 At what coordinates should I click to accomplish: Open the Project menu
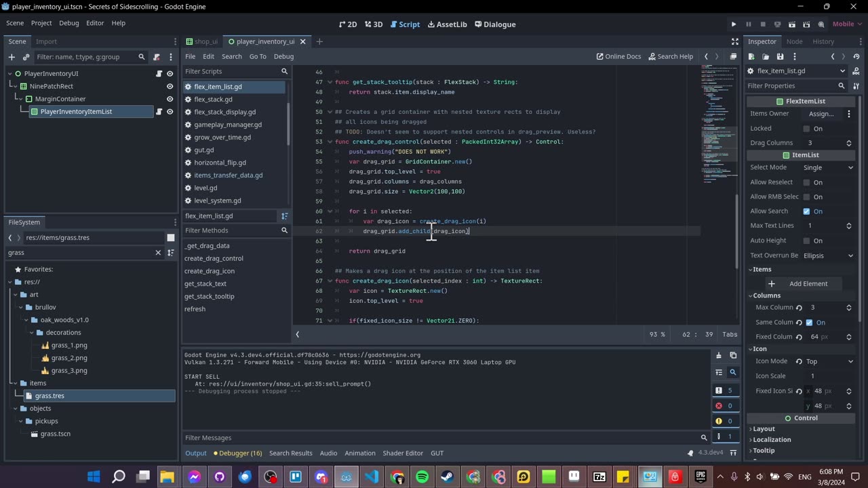tap(41, 23)
